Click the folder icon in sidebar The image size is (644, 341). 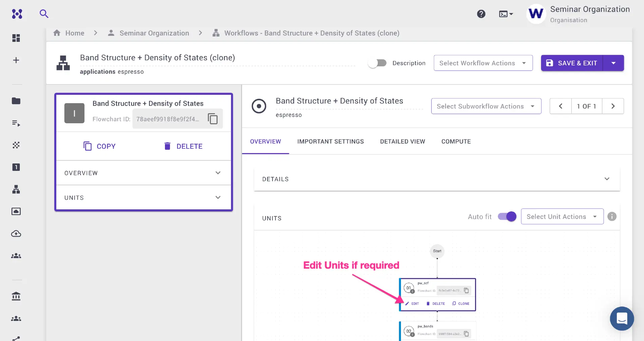[16, 101]
